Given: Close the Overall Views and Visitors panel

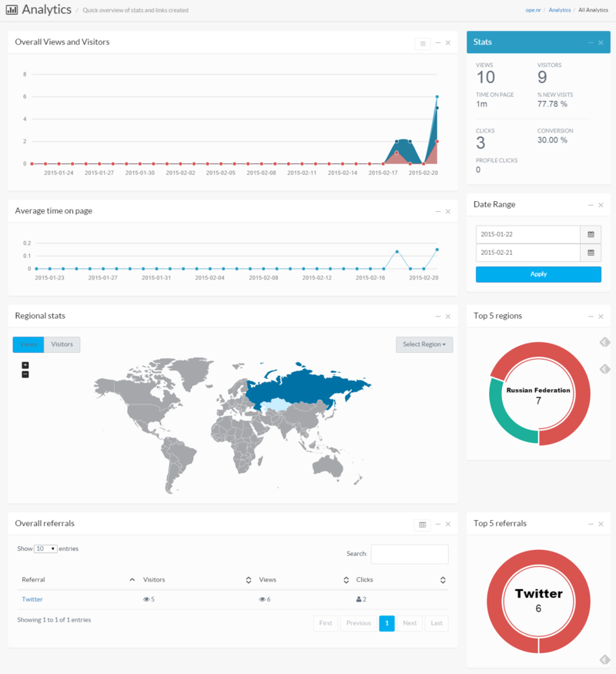Looking at the screenshot, I should [x=448, y=42].
